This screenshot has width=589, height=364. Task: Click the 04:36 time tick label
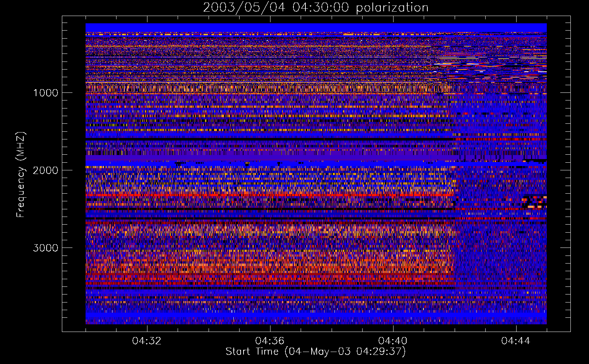(270, 341)
